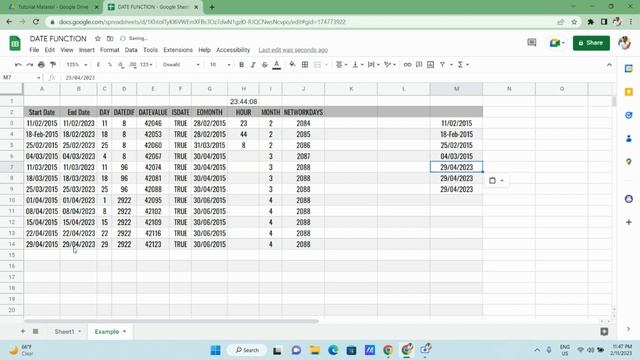Redo the last action
This screenshot has height=360, width=640.
click(29, 64)
